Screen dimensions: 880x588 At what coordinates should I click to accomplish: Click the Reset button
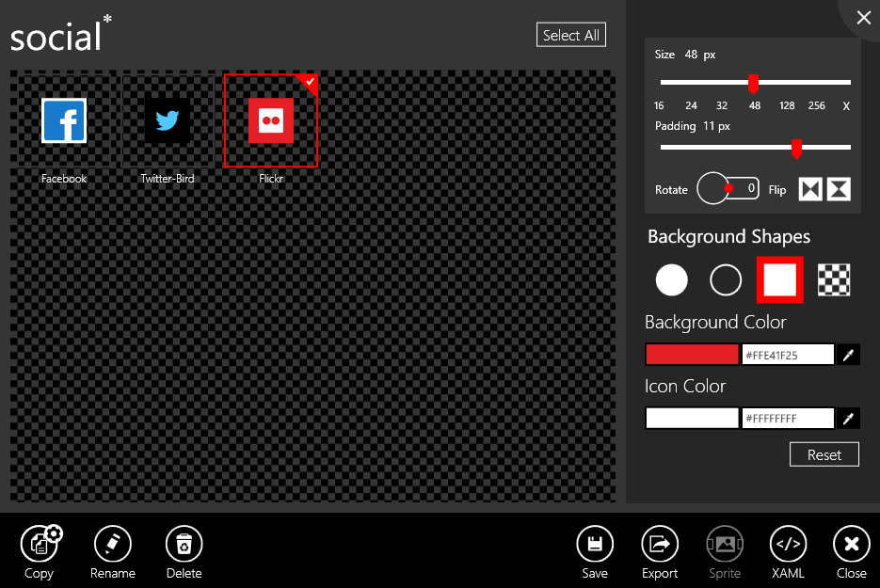824,454
